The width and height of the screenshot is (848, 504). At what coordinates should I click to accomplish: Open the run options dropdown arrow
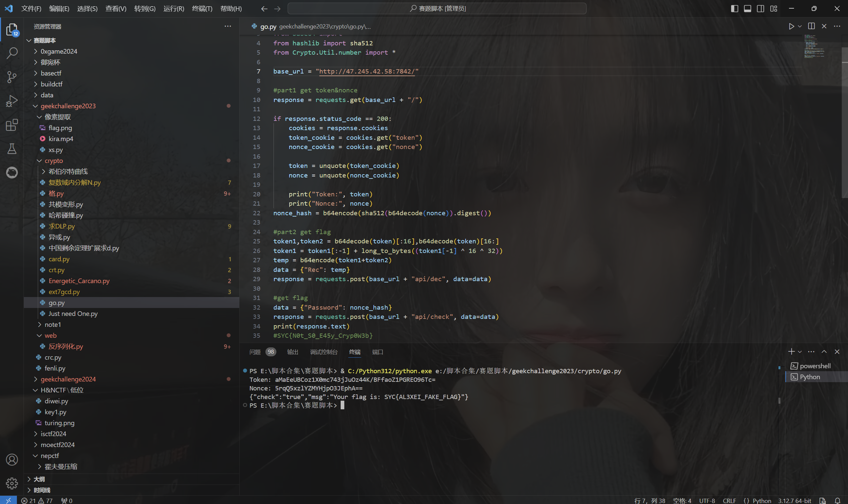click(x=800, y=26)
